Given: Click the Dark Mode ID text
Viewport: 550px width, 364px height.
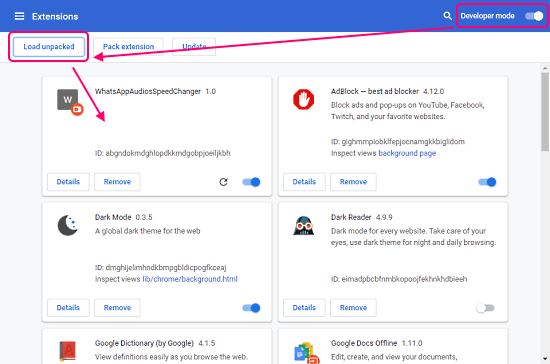Looking at the screenshot, I should [160, 268].
